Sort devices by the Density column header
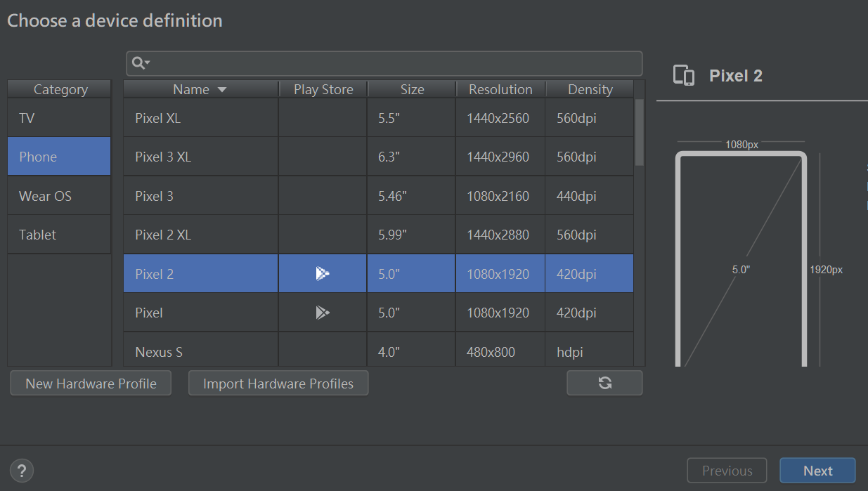Image resolution: width=868 pixels, height=491 pixels. click(590, 89)
